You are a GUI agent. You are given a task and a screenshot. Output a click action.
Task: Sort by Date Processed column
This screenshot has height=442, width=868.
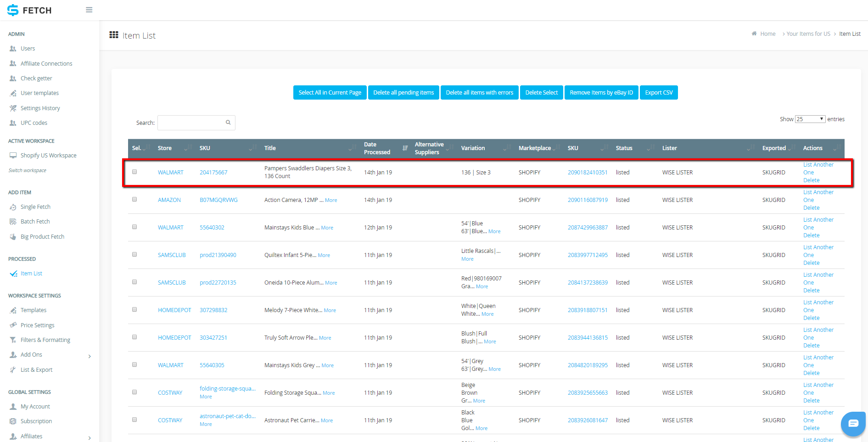tap(385, 148)
